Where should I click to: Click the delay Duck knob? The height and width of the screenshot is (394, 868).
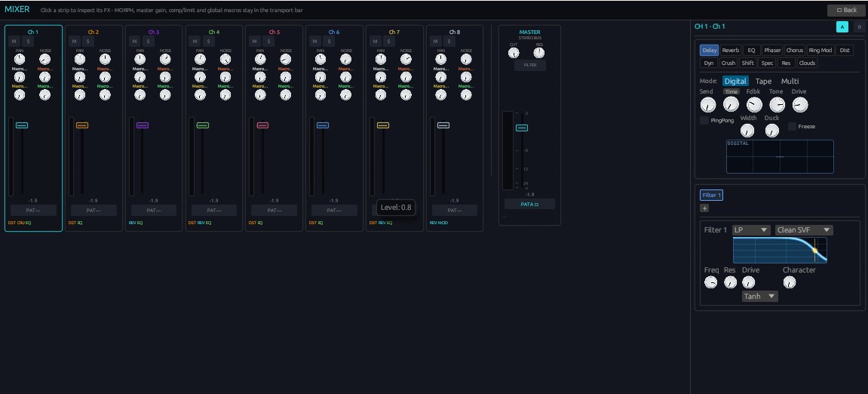click(771, 131)
